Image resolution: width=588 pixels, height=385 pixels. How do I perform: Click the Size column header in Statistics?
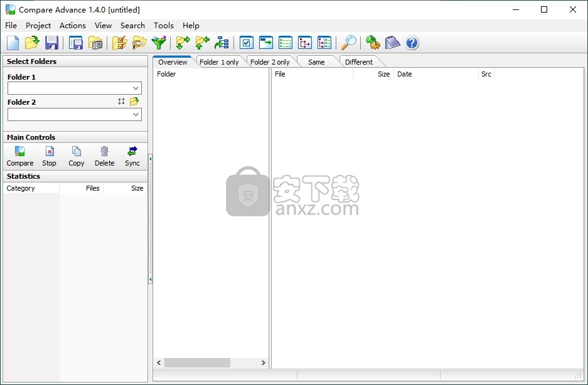click(x=126, y=188)
